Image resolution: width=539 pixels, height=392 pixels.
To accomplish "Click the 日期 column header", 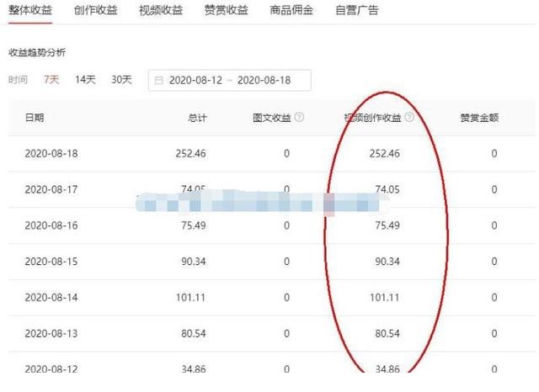I will (35, 118).
